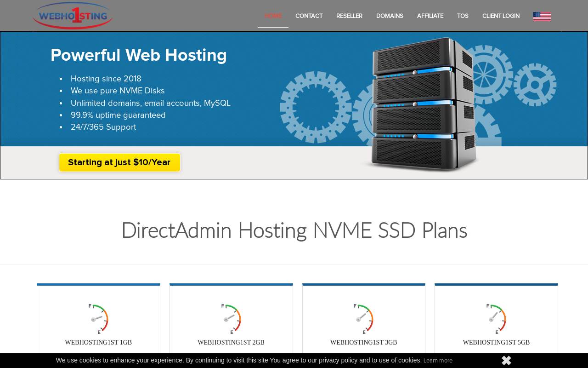The height and width of the screenshot is (368, 588).
Task: Select the WEBHOSTING1ST 3GB plan title
Action: pos(363,342)
